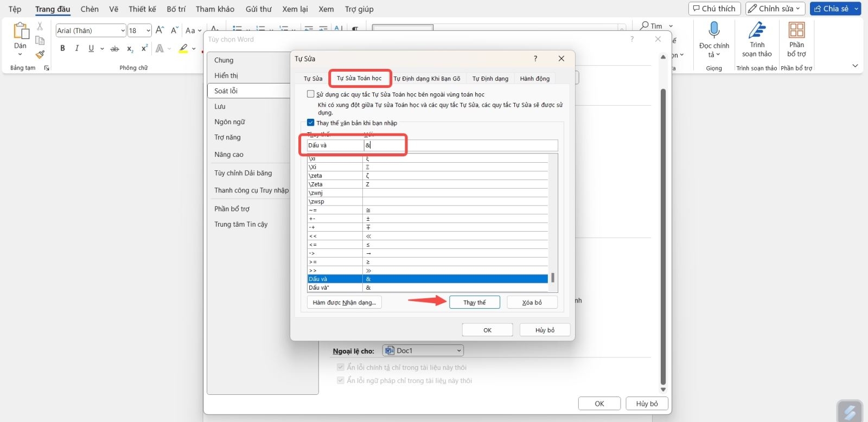Open the Chỉnh sửa mode dropdown

click(x=775, y=9)
